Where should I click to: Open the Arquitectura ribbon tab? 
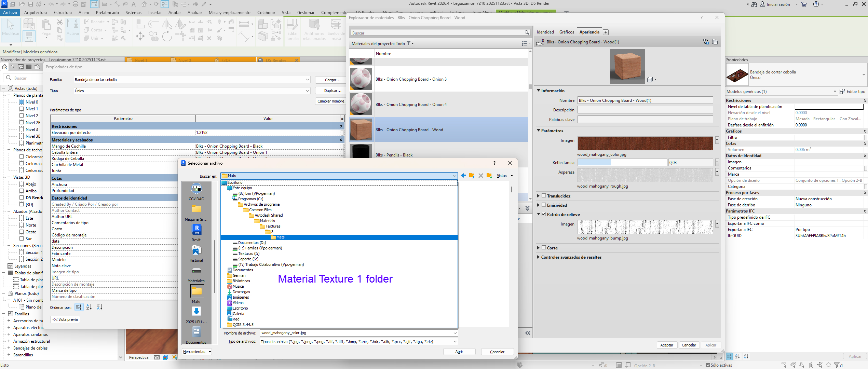[35, 13]
